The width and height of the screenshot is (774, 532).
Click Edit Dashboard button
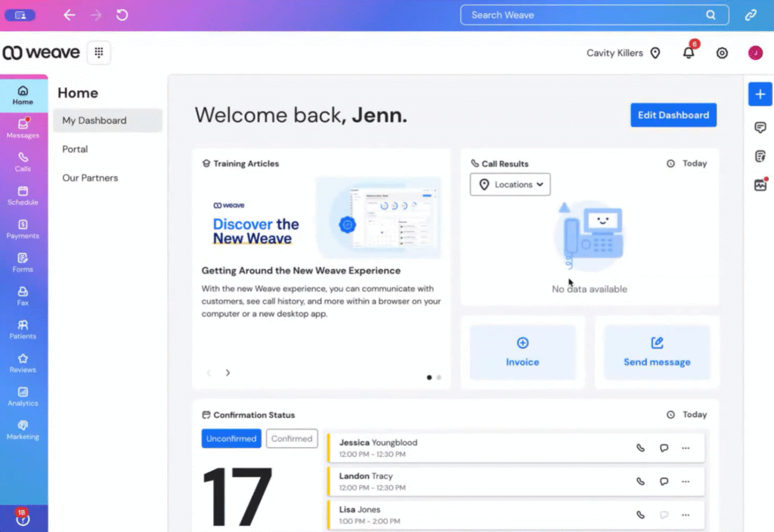[673, 115]
